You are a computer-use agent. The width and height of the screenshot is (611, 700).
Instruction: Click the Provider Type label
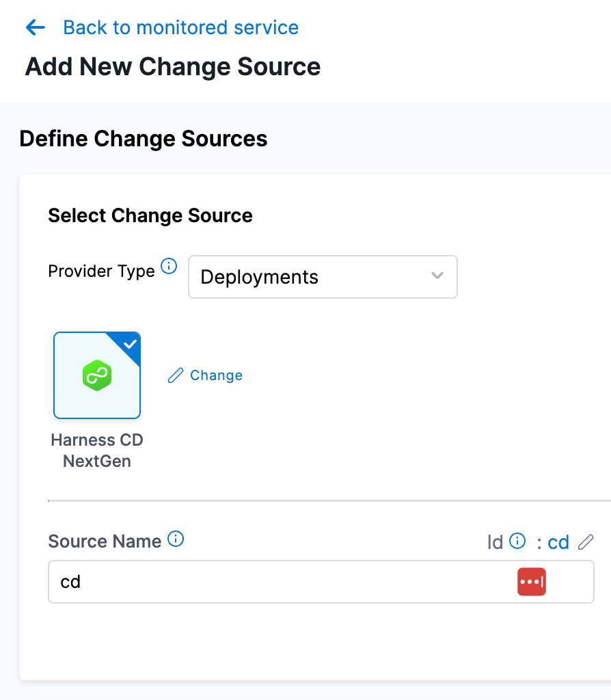click(x=101, y=271)
